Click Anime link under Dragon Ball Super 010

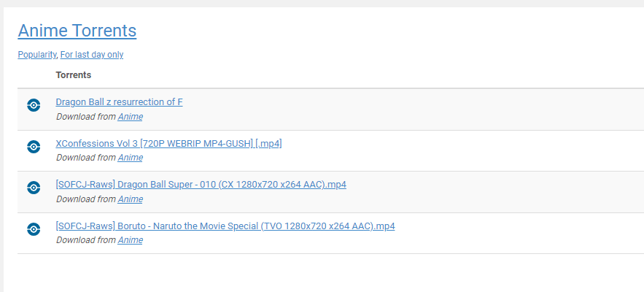[131, 199]
